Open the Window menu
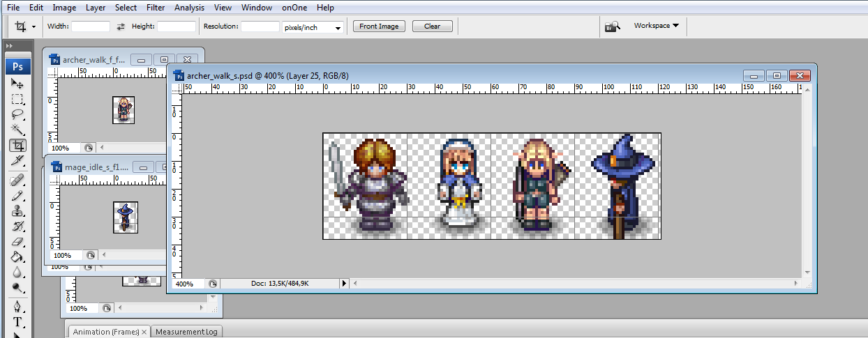This screenshot has width=868, height=338. pyautogui.click(x=257, y=8)
